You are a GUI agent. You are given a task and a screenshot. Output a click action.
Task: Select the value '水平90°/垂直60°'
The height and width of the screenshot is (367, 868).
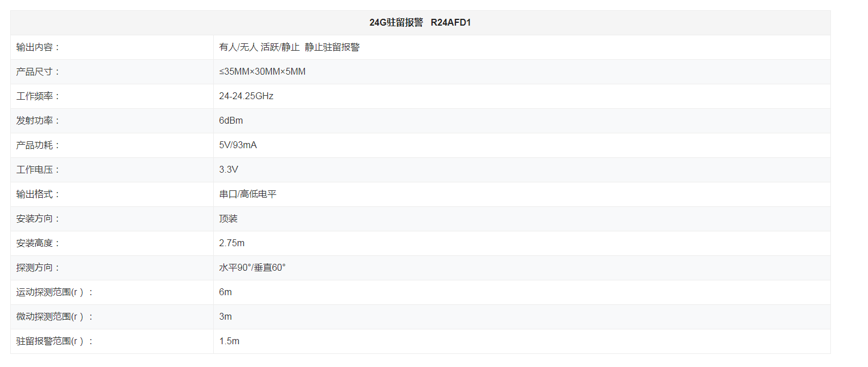252,268
